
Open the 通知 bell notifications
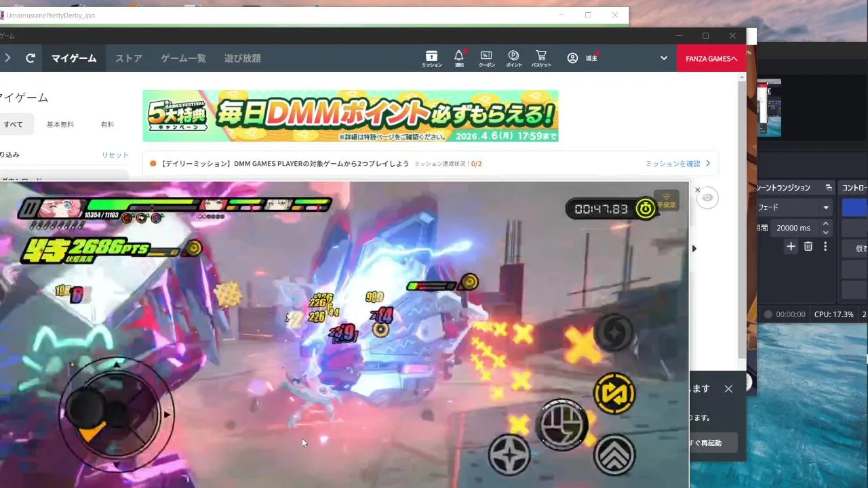(x=459, y=58)
